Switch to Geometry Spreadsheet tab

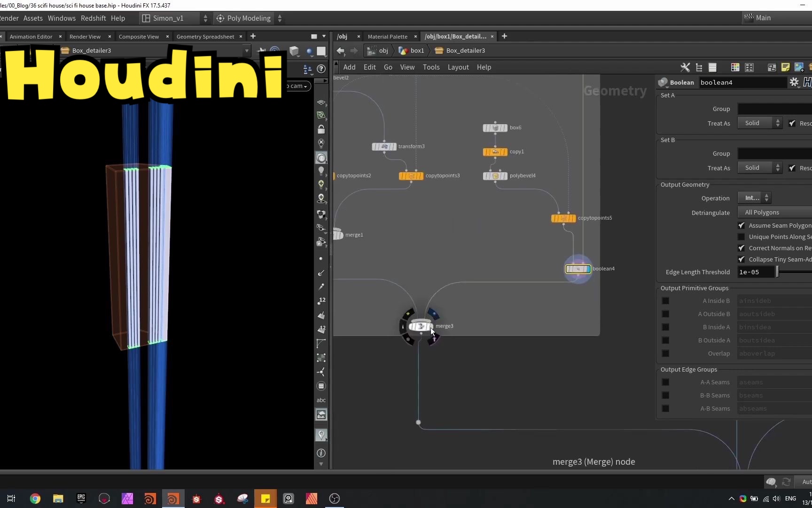205,37
